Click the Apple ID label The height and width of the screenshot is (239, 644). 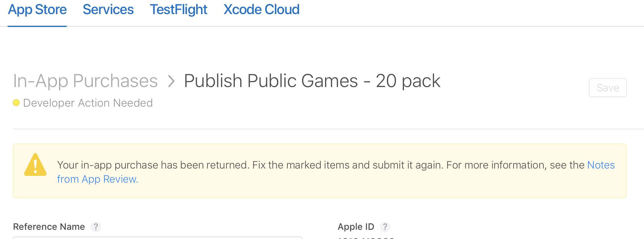click(356, 227)
